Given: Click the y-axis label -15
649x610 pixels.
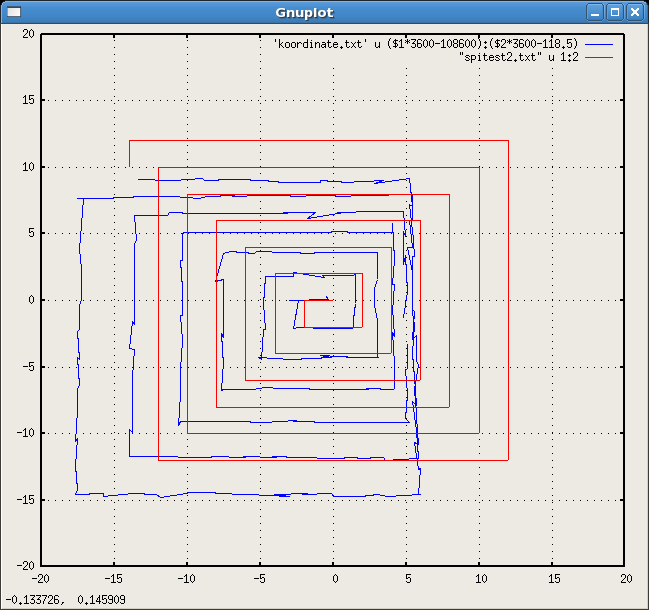Looking at the screenshot, I should click(x=26, y=500).
